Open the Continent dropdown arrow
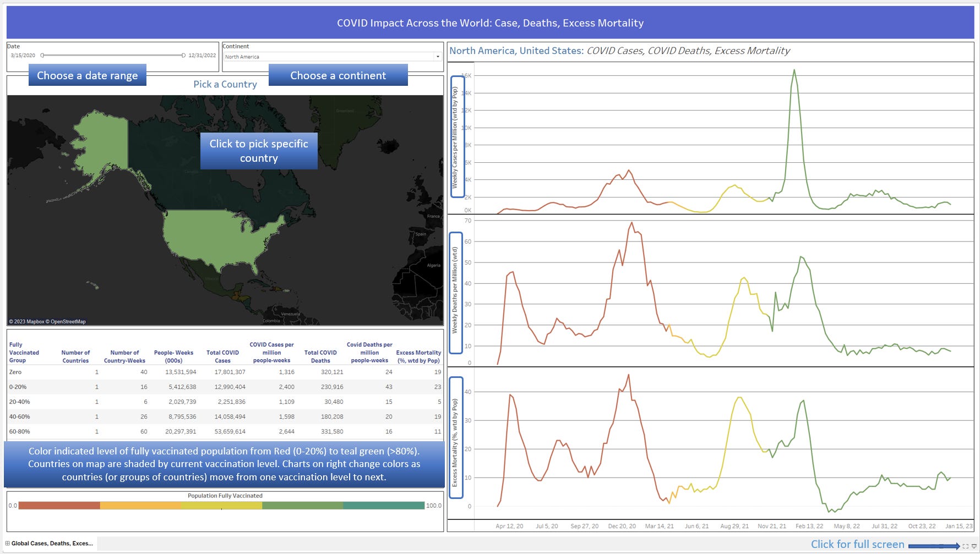The image size is (980, 554). point(438,57)
